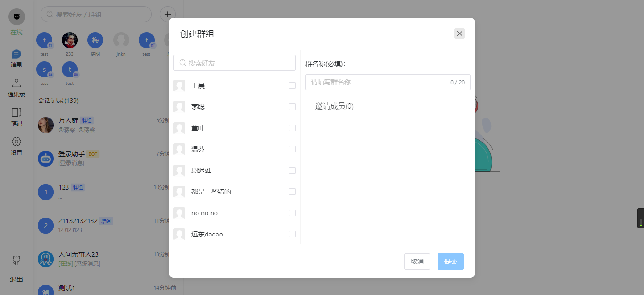Check the box next to 王晨
The width and height of the screenshot is (644, 295).
click(x=292, y=85)
